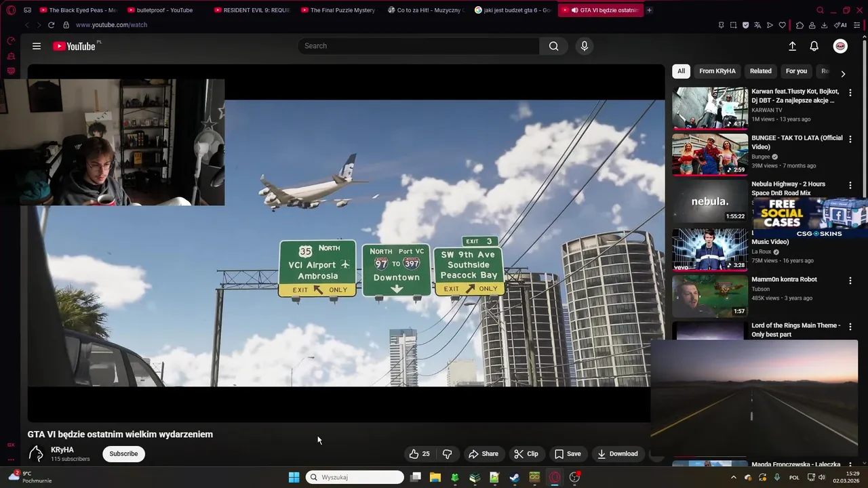Screen dimensions: 868x488
Task: Switch to jaki jest budzet gta 6 tab
Action: 513,10
